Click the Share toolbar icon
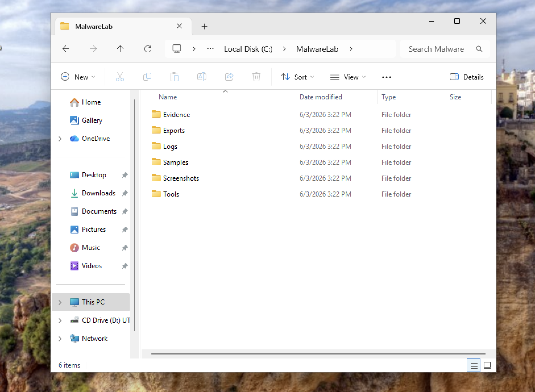 click(x=229, y=77)
